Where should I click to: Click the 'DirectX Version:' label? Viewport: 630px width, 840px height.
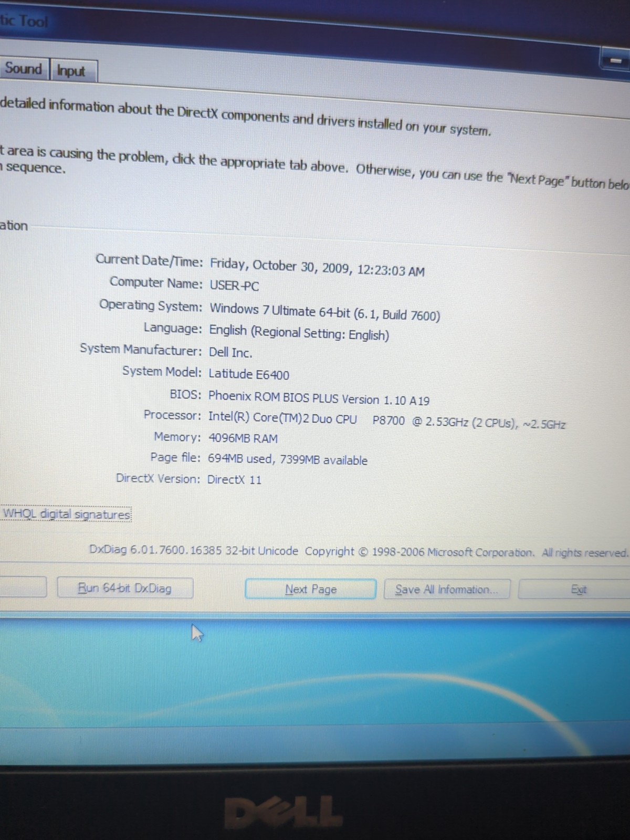click(158, 478)
